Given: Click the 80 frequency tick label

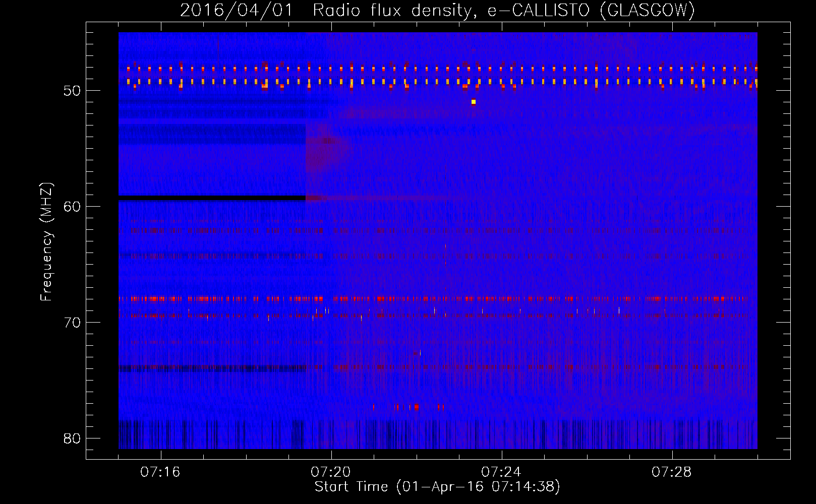Looking at the screenshot, I should tap(72, 438).
